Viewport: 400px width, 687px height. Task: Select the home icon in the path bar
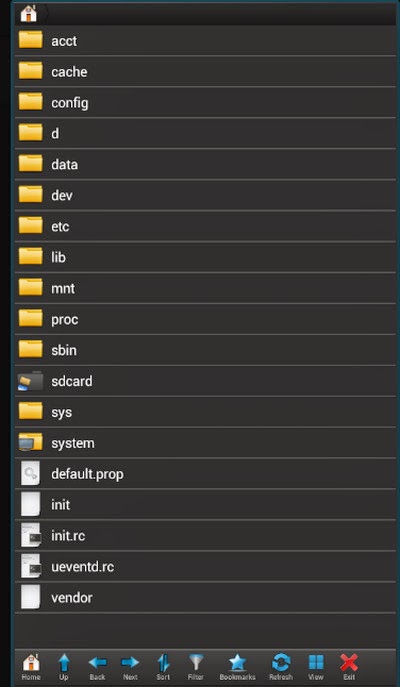coord(28,14)
